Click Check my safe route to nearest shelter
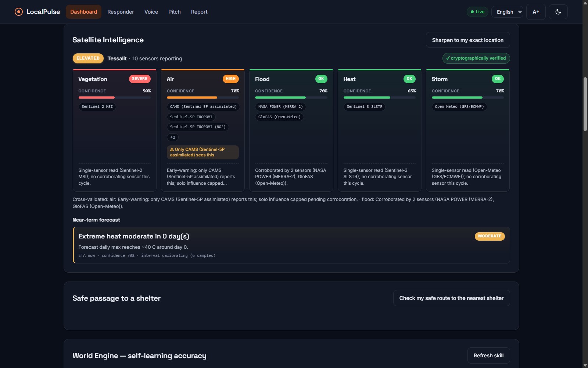 [451, 298]
